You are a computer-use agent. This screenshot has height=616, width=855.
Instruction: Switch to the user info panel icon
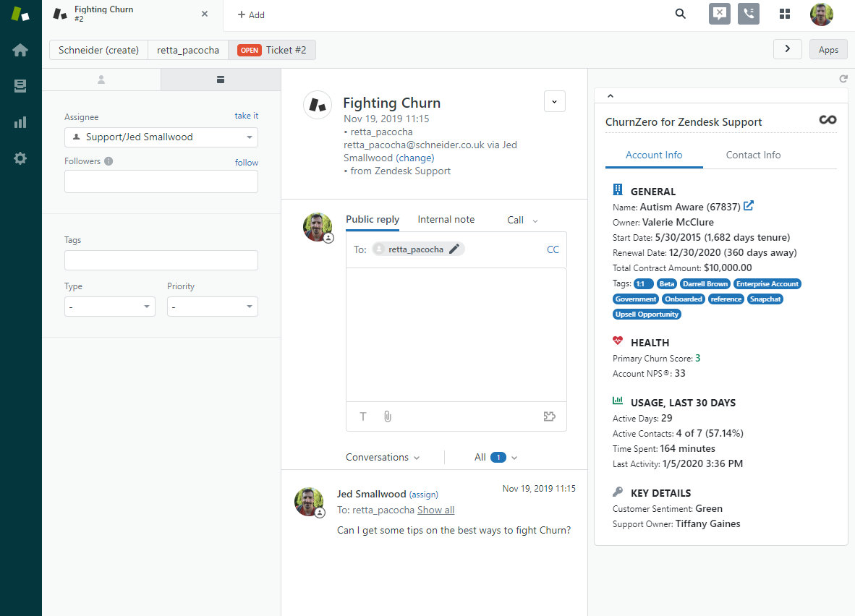[x=101, y=80]
